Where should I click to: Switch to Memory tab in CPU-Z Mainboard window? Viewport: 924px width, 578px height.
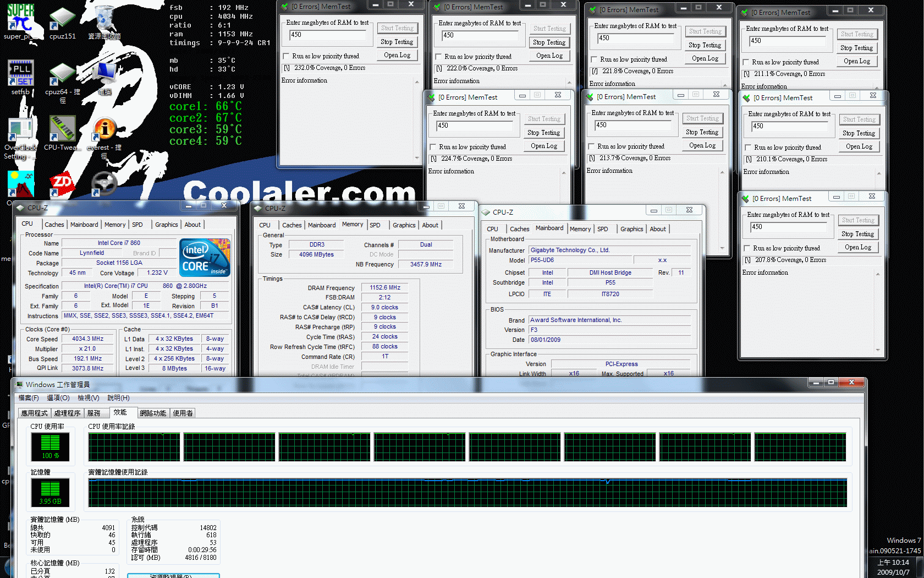click(580, 229)
